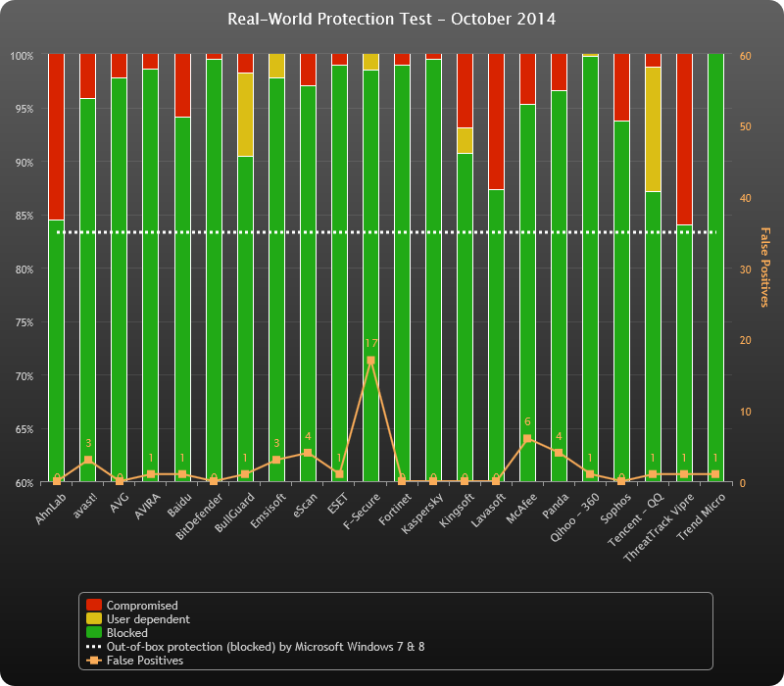Click the Emsisoft x-axis label
The image size is (784, 686).
pyautogui.click(x=268, y=511)
